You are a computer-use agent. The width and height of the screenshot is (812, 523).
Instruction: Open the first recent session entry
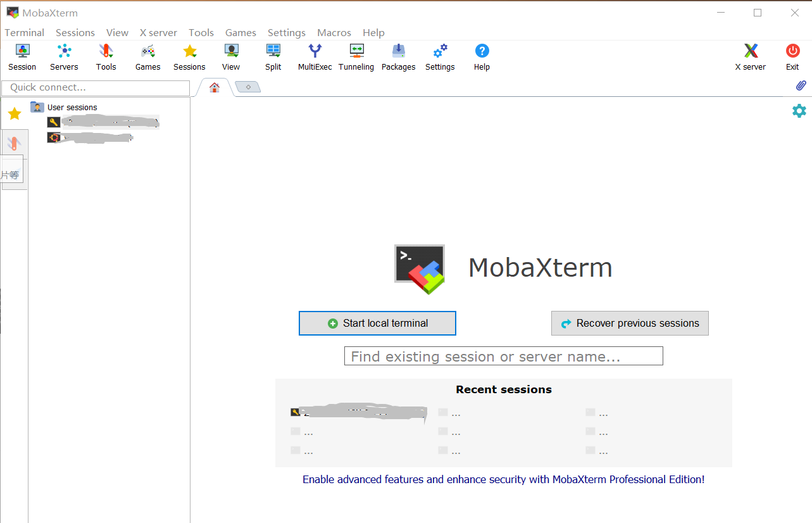point(359,412)
